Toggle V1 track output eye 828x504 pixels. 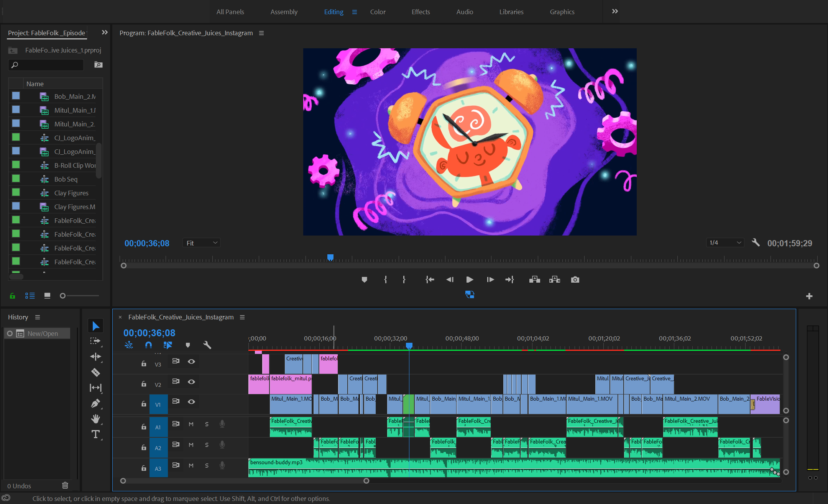191,401
